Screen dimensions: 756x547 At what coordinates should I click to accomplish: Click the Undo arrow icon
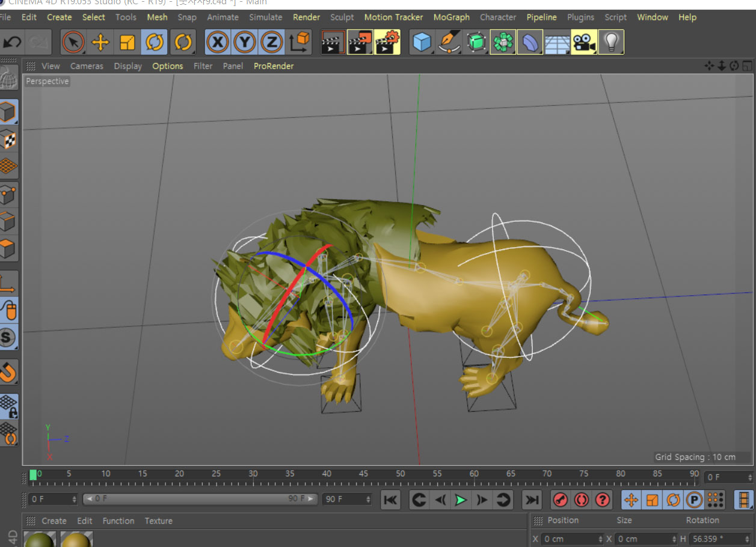point(12,42)
